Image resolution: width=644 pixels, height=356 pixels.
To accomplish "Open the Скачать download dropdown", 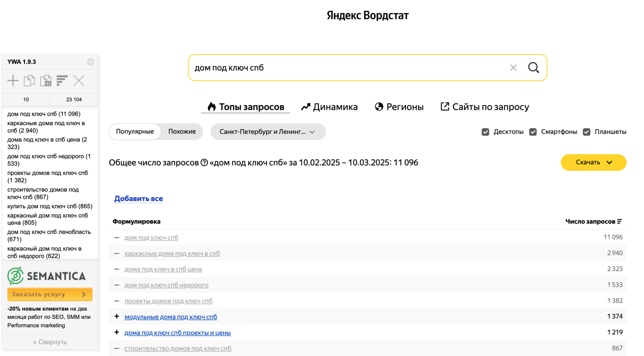I will point(593,162).
